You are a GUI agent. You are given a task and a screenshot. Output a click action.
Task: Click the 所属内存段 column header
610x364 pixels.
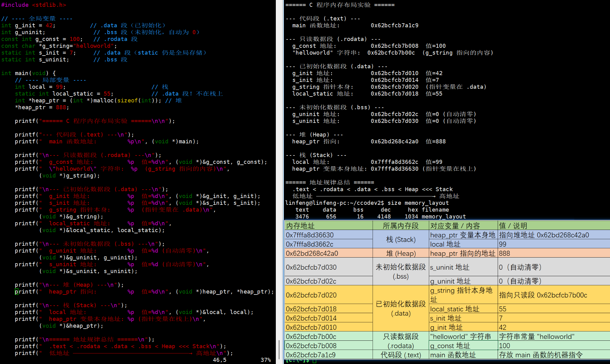[x=401, y=226]
